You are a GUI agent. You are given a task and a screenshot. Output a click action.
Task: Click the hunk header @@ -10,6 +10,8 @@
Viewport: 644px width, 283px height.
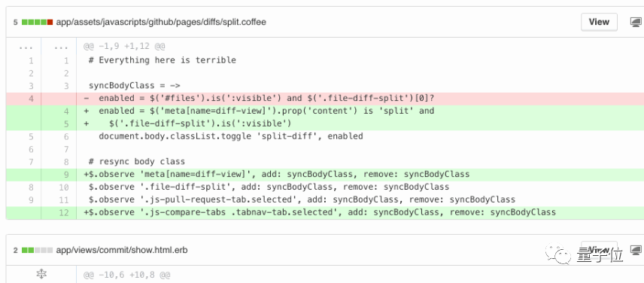point(126,275)
